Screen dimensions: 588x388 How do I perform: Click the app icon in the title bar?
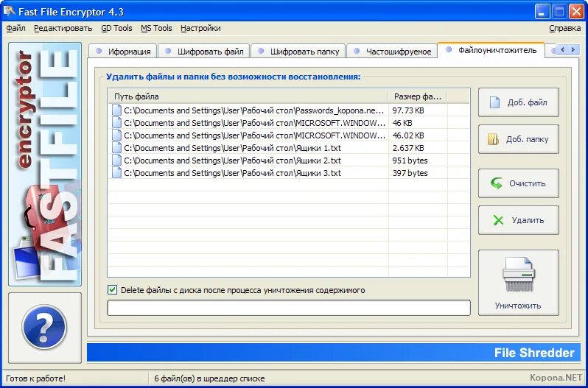click(9, 11)
